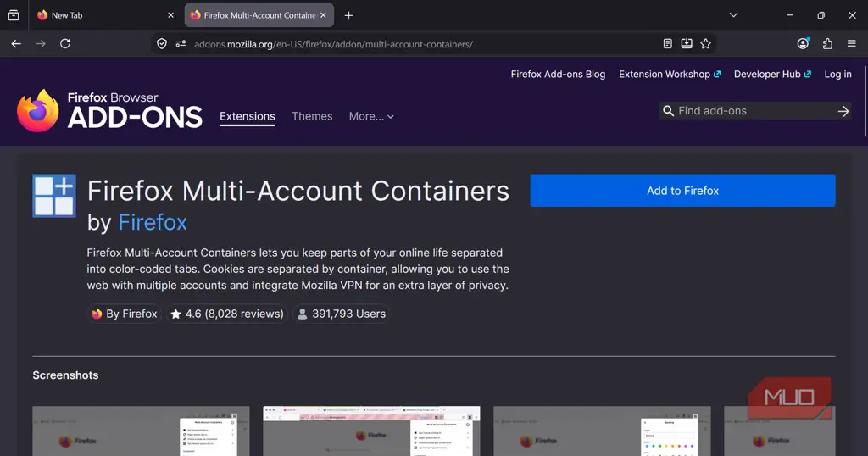This screenshot has height=456, width=868.
Task: Click the Screenshots heading
Action: click(65, 375)
